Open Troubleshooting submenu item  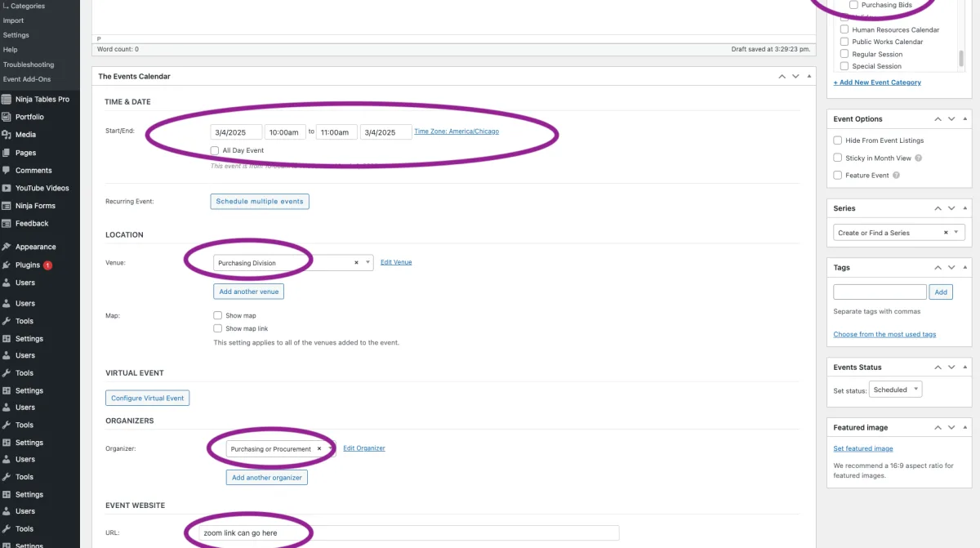(x=29, y=65)
